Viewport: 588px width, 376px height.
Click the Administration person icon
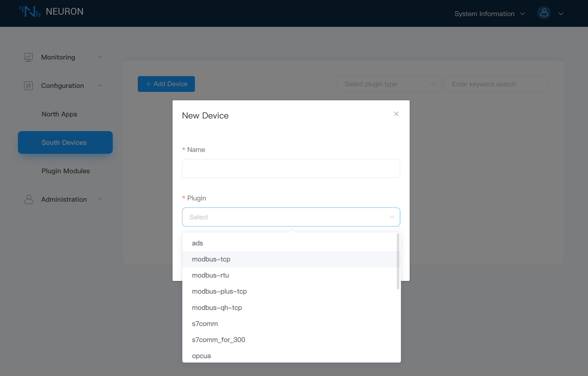(x=29, y=199)
